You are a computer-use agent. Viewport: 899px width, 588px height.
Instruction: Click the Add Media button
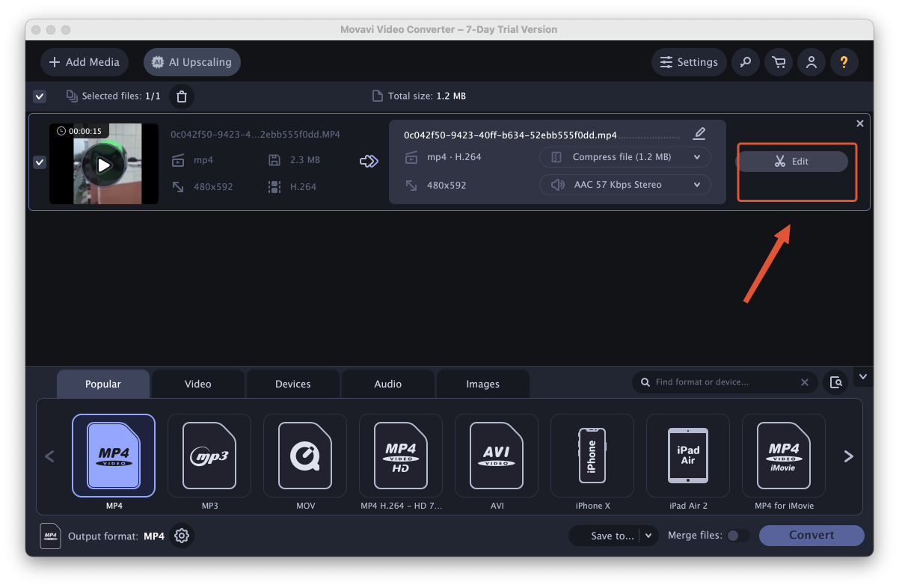tap(85, 62)
